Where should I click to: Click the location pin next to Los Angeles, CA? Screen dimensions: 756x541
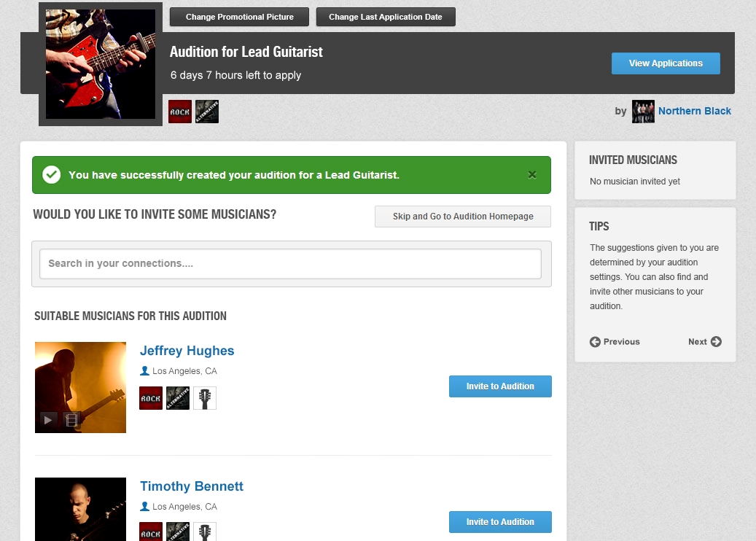pos(145,370)
